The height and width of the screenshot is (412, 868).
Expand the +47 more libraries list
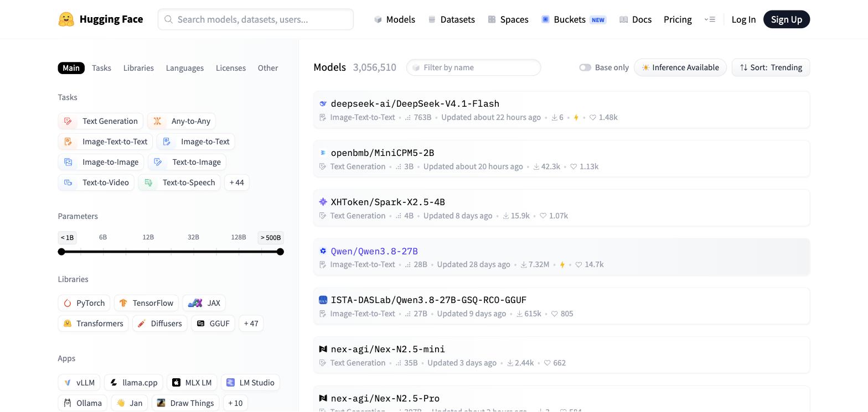coord(251,324)
